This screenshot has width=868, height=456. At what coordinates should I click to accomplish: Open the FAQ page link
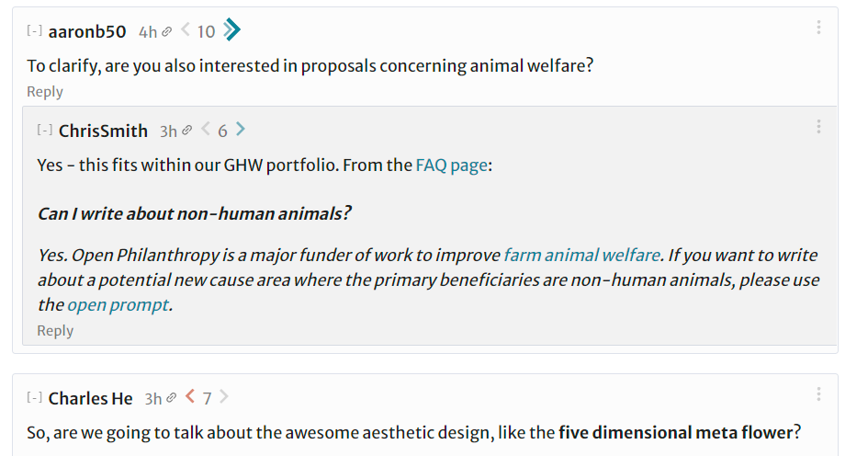(451, 165)
